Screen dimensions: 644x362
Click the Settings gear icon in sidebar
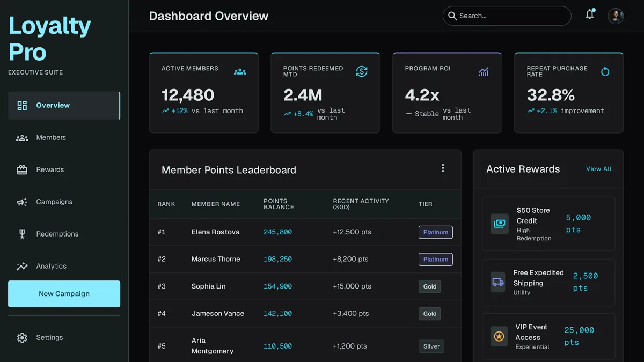point(22,338)
